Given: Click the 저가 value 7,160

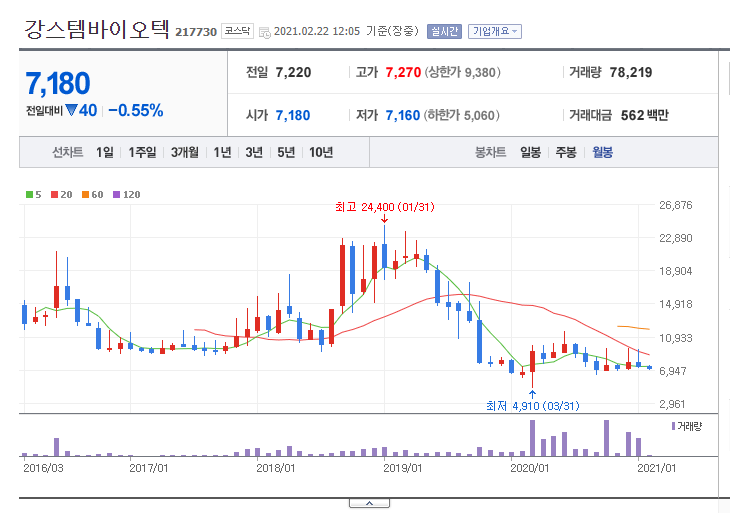Looking at the screenshot, I should (x=403, y=115).
